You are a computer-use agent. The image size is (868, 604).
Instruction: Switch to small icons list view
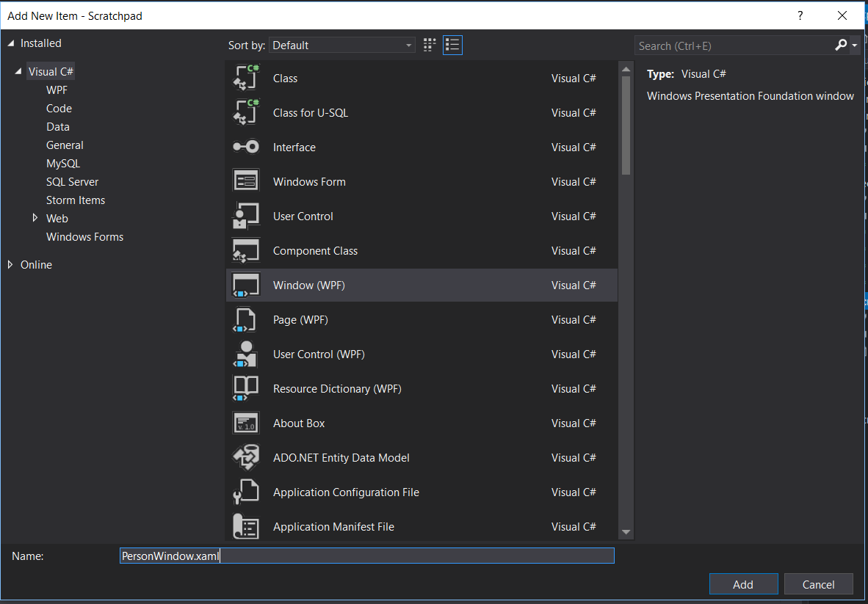(452, 46)
